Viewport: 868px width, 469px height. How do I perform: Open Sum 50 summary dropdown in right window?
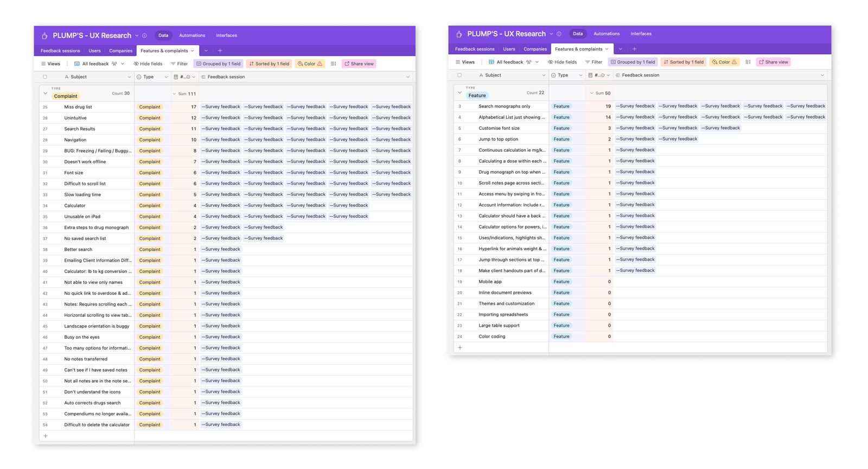pos(600,93)
